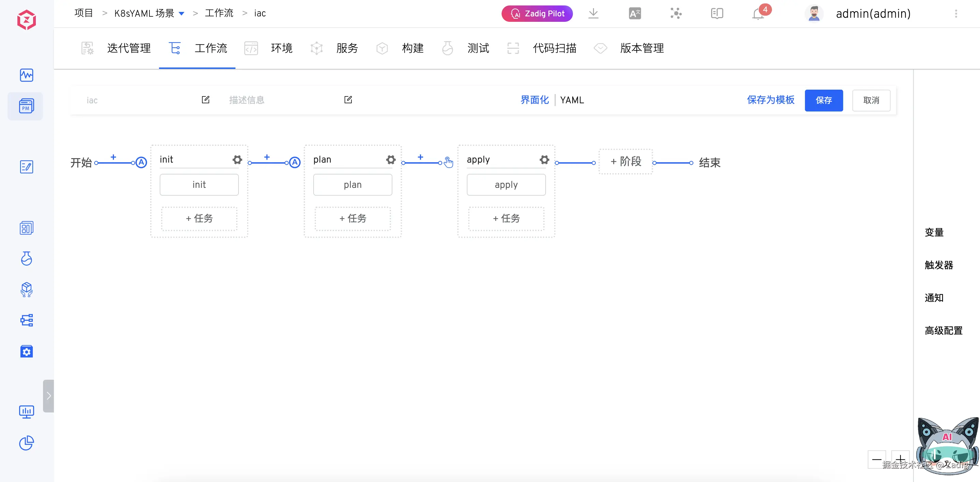
Task: Expand the collapsed left sidebar arrow
Action: 48,396
